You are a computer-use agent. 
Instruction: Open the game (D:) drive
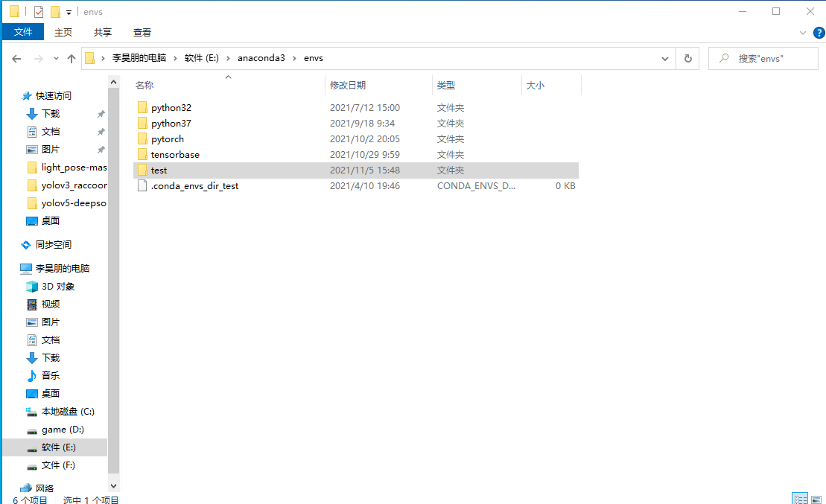click(63, 430)
